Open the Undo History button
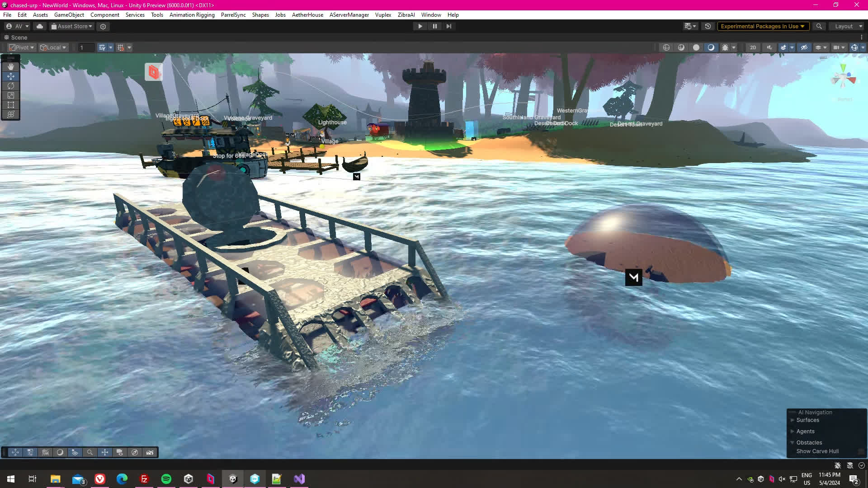868x488 pixels. 708,26
